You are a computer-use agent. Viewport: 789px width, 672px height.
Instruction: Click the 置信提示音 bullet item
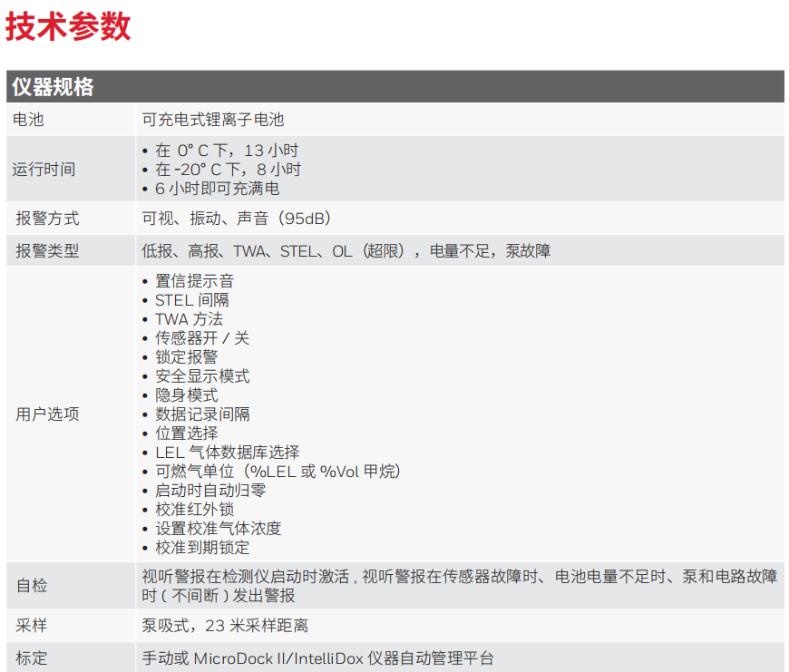tap(193, 281)
